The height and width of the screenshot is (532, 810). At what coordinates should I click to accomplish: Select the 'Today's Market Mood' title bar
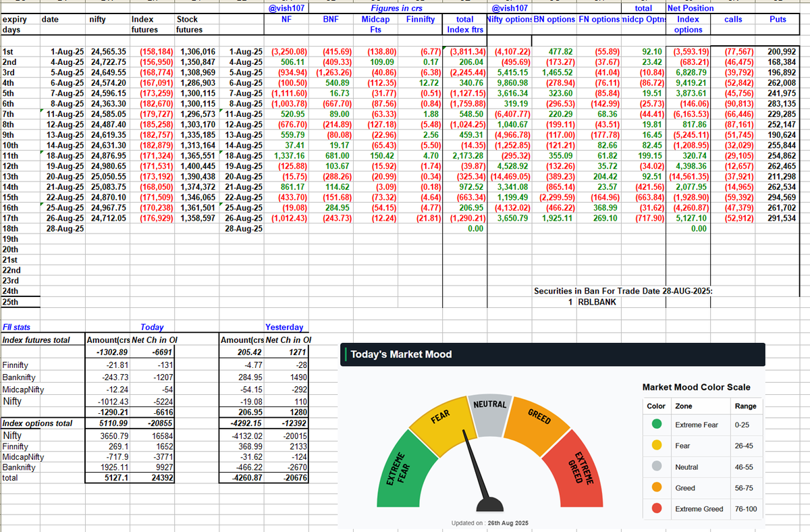point(553,354)
